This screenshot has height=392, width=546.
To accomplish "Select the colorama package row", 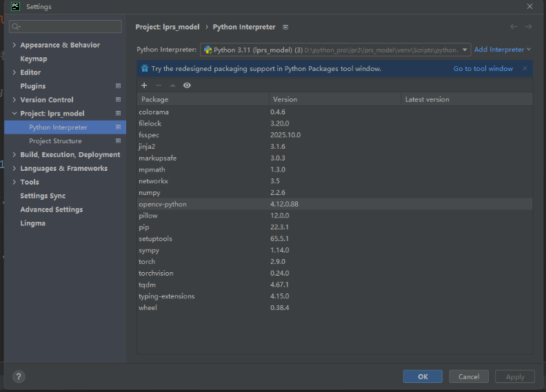I will (x=334, y=112).
